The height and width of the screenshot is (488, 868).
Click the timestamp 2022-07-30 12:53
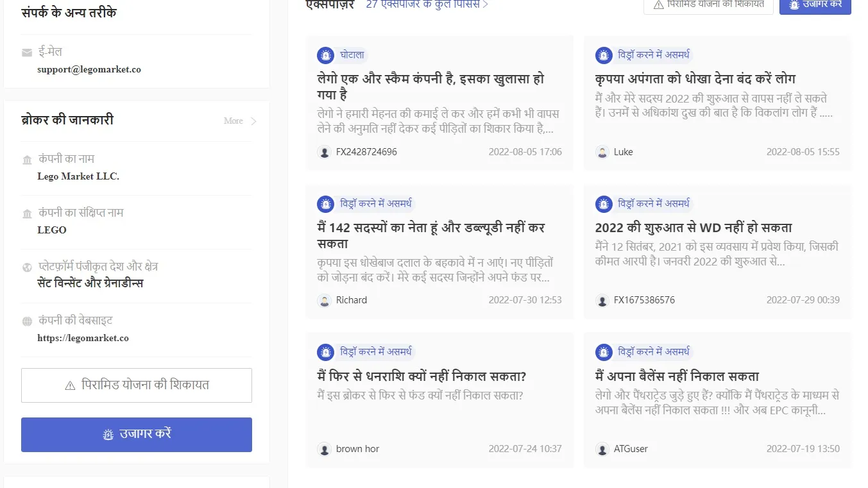click(525, 300)
